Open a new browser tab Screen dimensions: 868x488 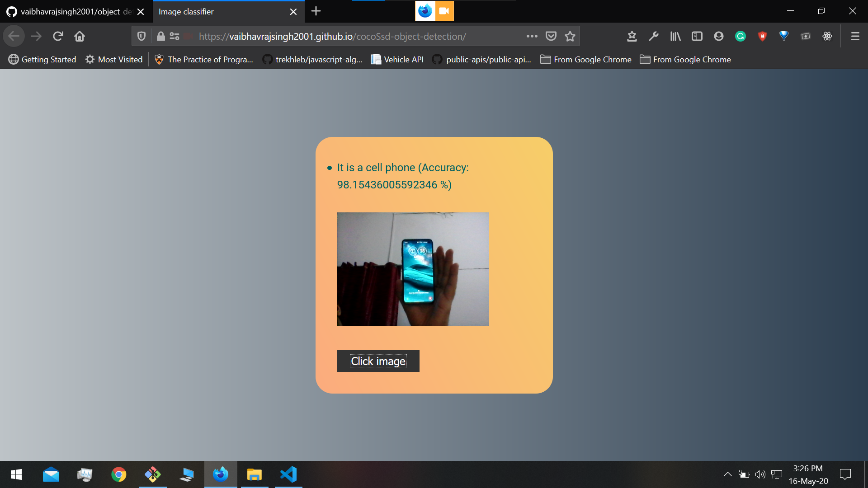pos(316,11)
